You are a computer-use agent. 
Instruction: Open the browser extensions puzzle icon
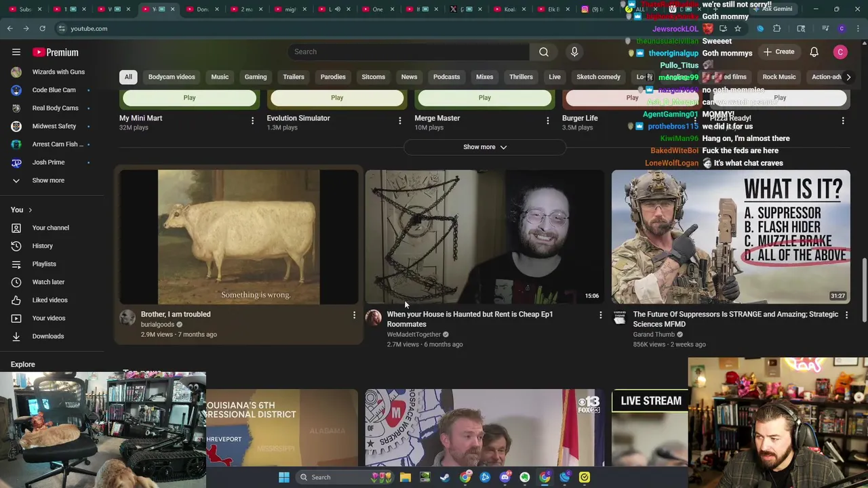[777, 28]
